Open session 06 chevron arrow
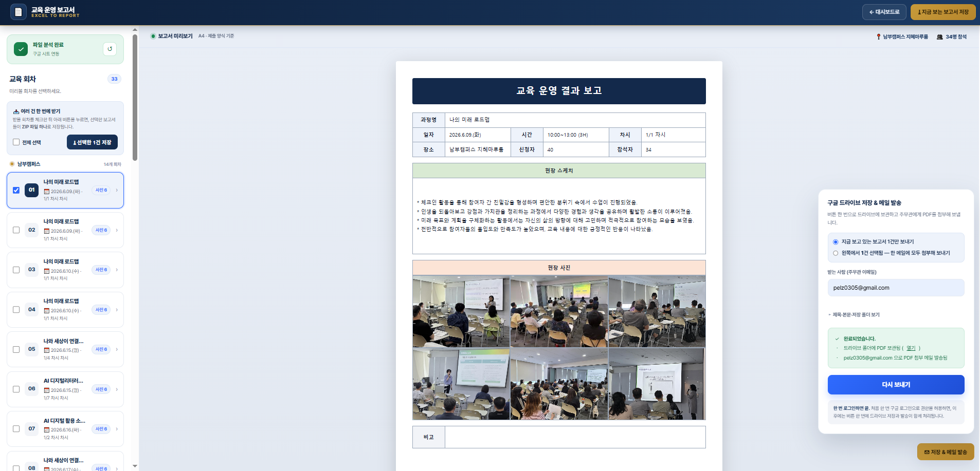The image size is (980, 471). [117, 389]
